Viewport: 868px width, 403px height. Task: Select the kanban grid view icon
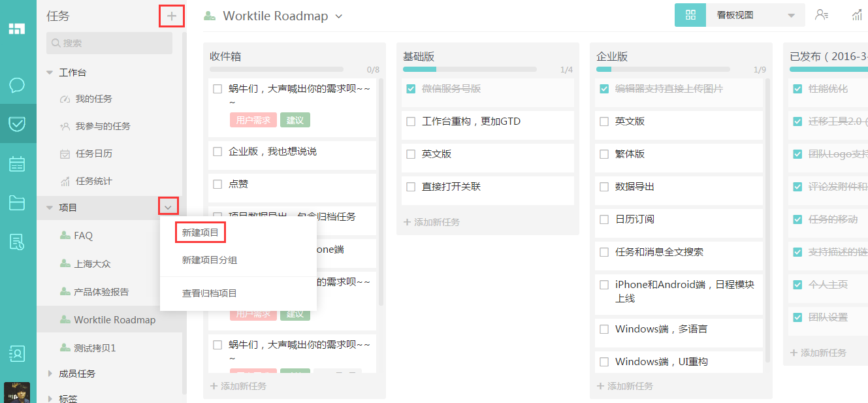pos(690,14)
